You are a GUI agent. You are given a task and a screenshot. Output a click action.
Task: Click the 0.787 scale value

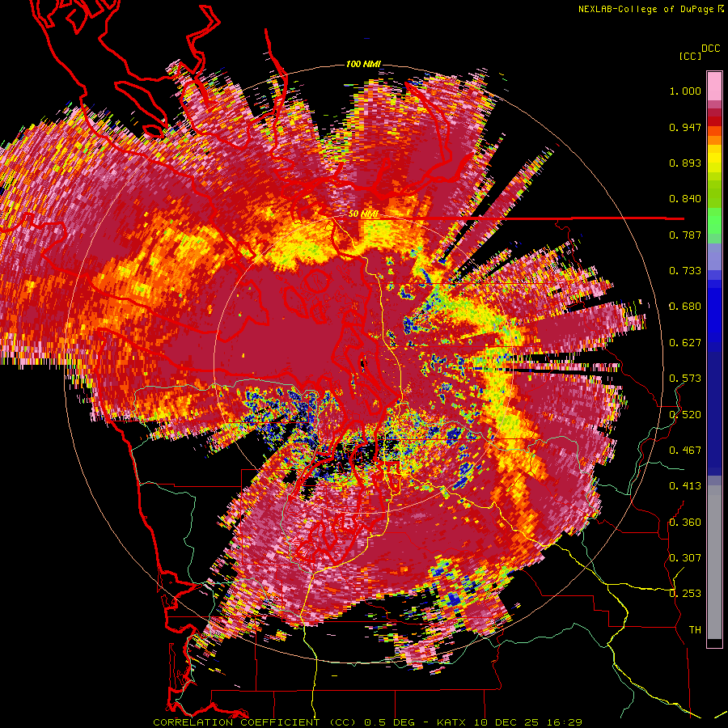tap(685, 235)
